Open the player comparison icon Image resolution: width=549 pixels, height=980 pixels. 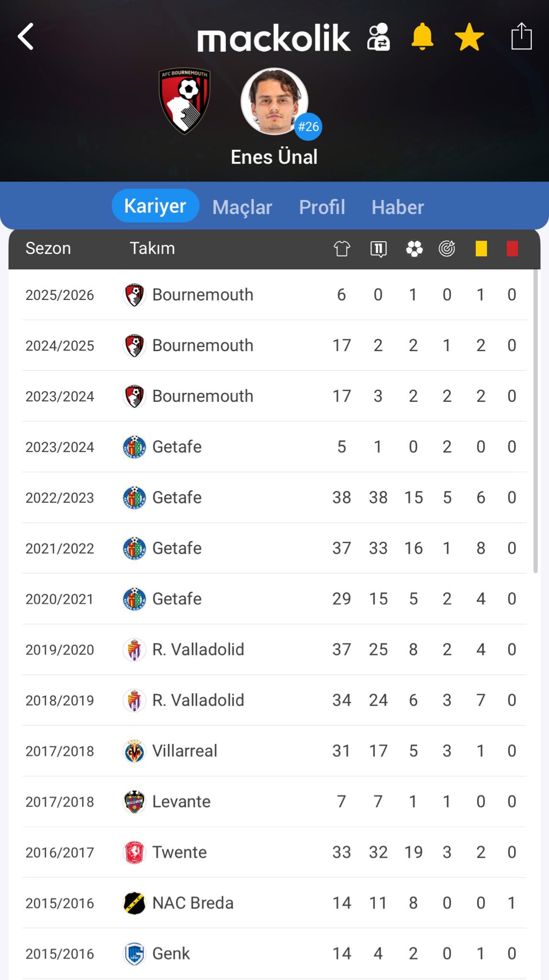click(378, 37)
